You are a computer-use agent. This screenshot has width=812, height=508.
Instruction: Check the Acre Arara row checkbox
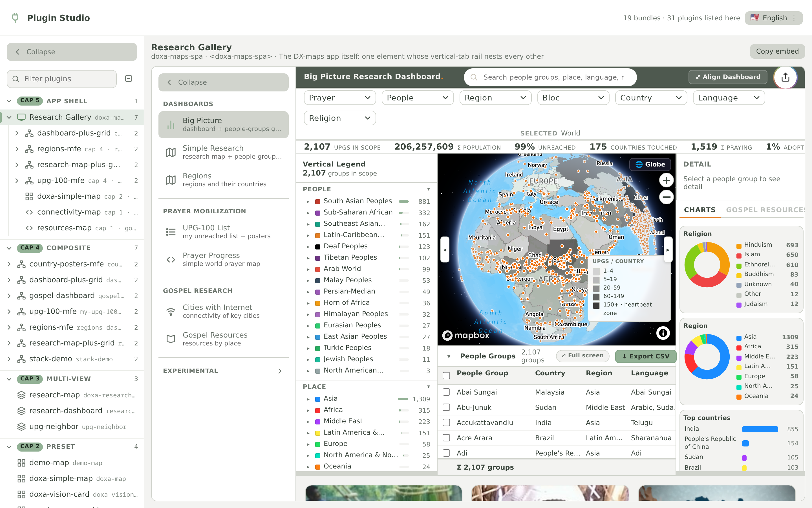click(446, 438)
